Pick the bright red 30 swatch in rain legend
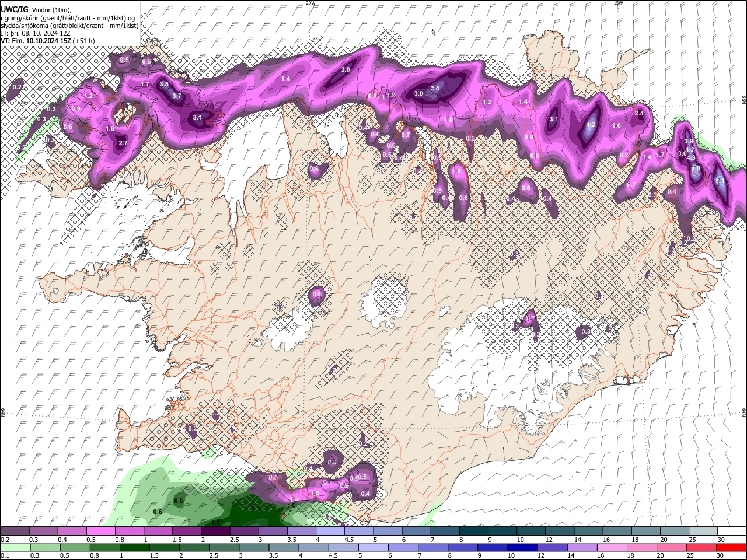The height and width of the screenshot is (560, 747). (x=731, y=547)
